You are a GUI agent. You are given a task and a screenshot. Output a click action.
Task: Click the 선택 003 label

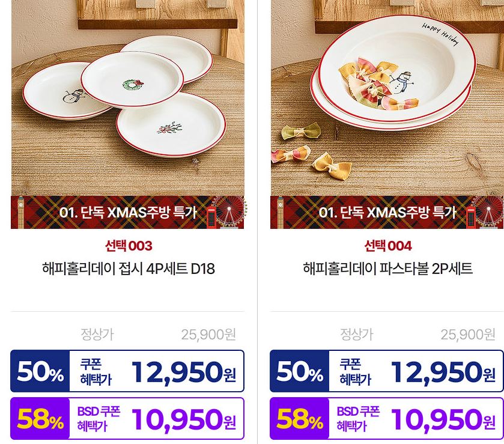click(x=129, y=246)
